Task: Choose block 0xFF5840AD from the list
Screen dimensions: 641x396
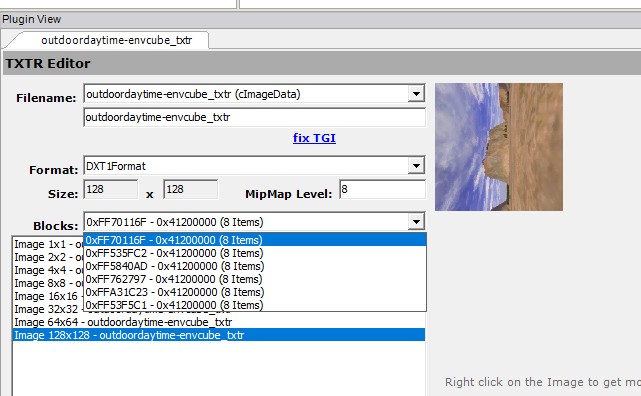Action: click(x=255, y=266)
